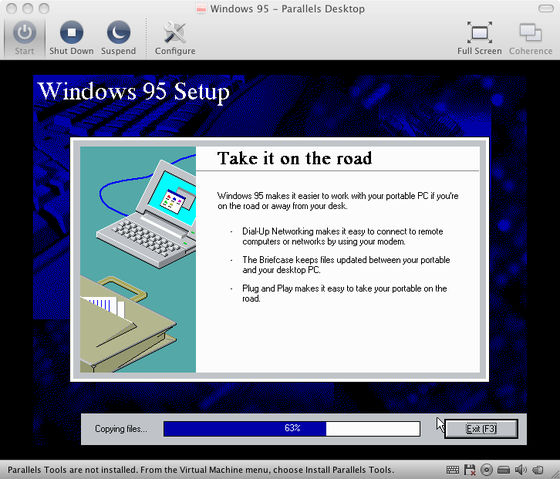The height and width of the screenshot is (479, 560).
Task: Click the hard disk status icon
Action: coord(504,470)
